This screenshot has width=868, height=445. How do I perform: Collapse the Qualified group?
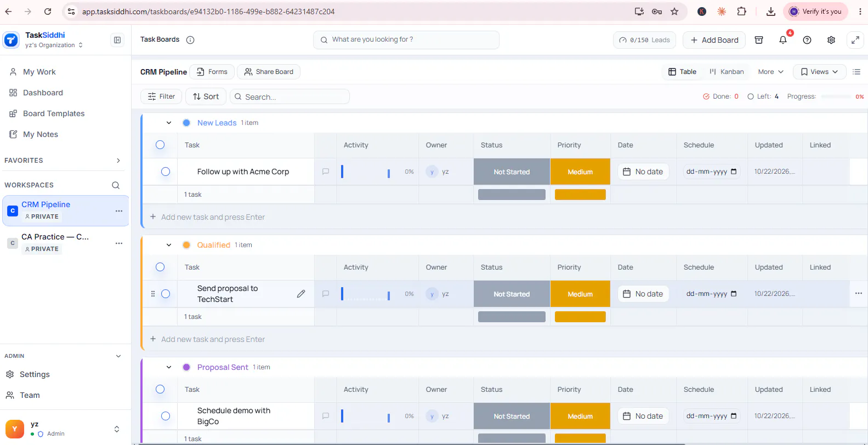[x=169, y=245]
